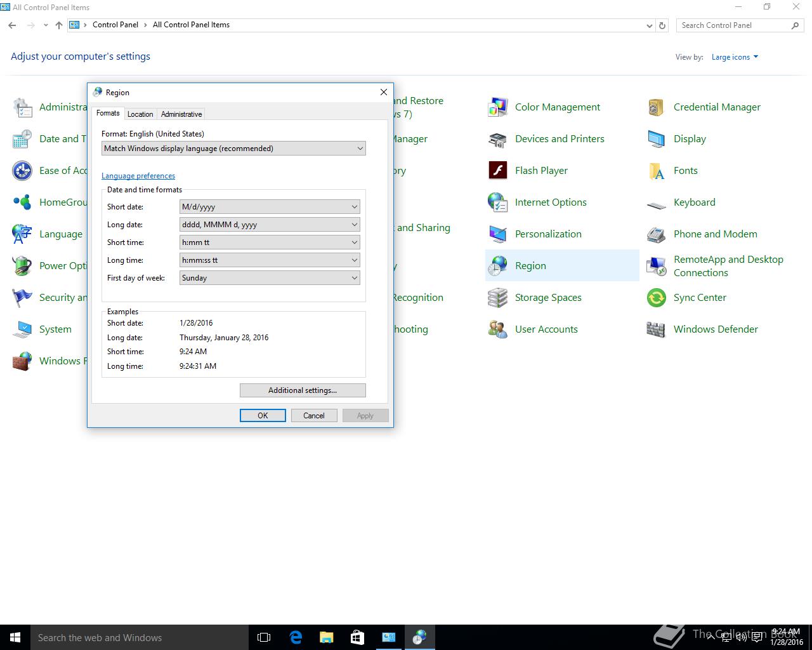This screenshot has height=650, width=812.
Task: Click the Windows Start button
Action: pyautogui.click(x=15, y=637)
